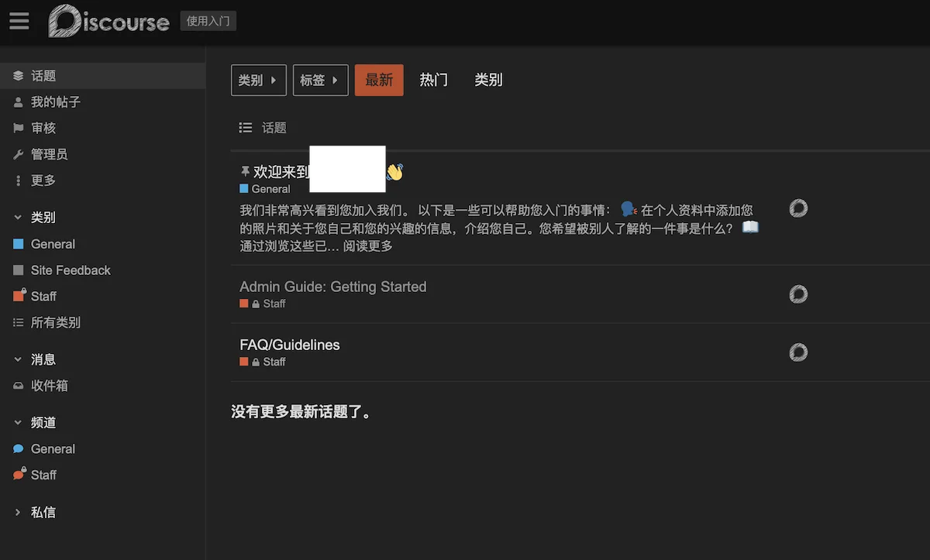Viewport: 930px width, 560px height.
Task: Open the 类别 filter dropdown
Action: click(x=258, y=80)
